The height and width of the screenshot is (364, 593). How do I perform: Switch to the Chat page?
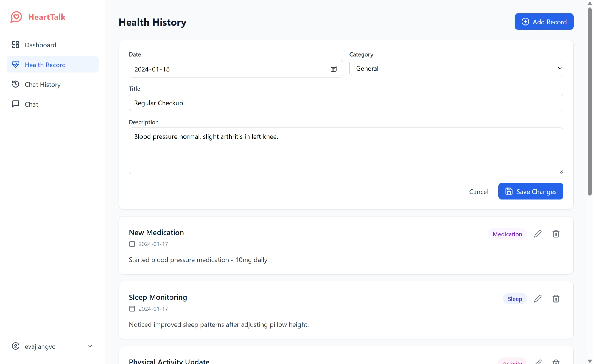coord(31,104)
